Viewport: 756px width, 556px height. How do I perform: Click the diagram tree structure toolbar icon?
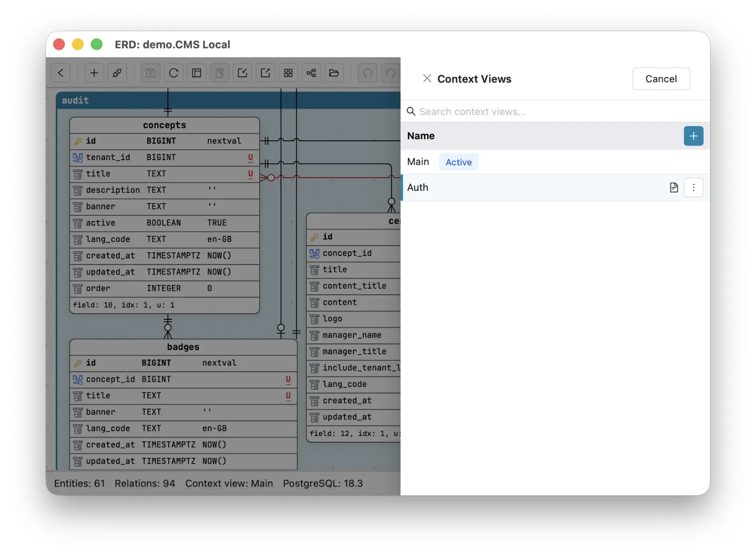pyautogui.click(x=311, y=73)
